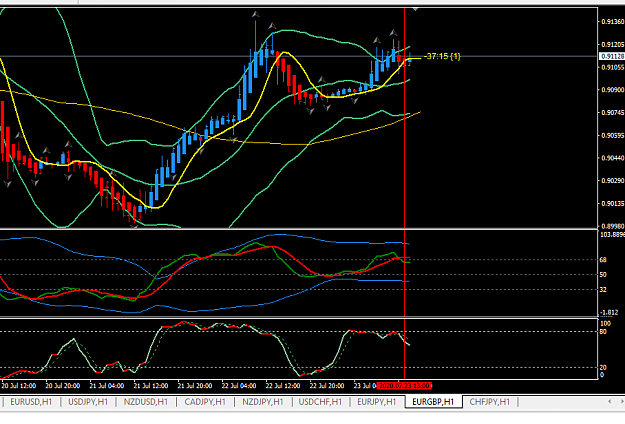
Task: Click the candle timer text 37:15 {1}
Action: pos(443,56)
